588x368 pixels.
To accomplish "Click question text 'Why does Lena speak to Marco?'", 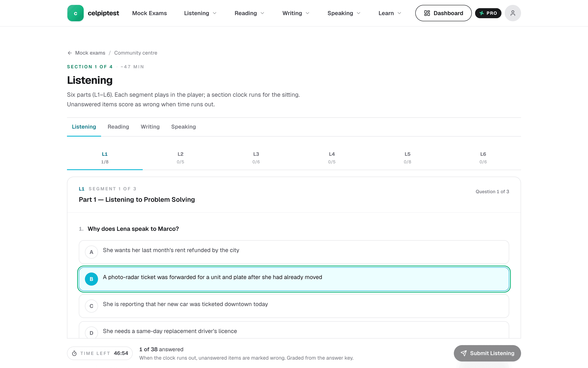I will tap(133, 229).
